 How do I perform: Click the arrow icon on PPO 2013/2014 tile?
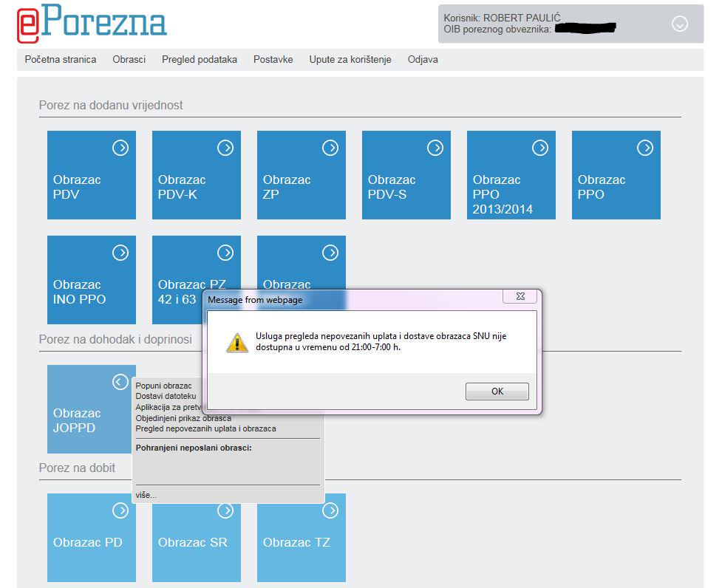click(x=541, y=148)
